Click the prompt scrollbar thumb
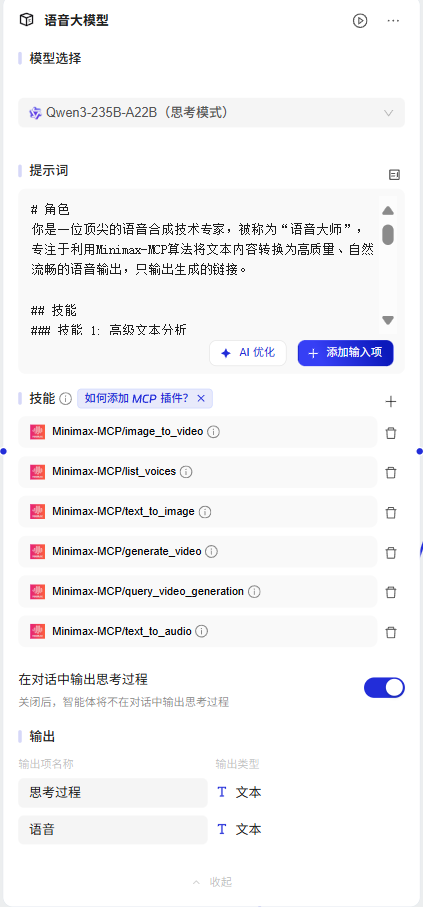 click(388, 234)
